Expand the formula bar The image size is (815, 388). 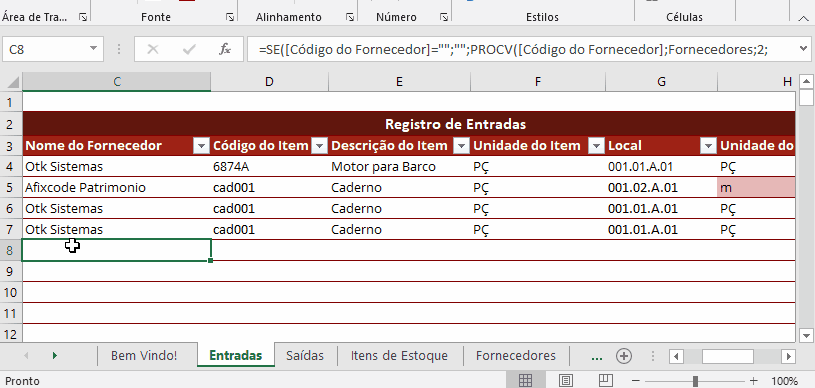[x=804, y=49]
